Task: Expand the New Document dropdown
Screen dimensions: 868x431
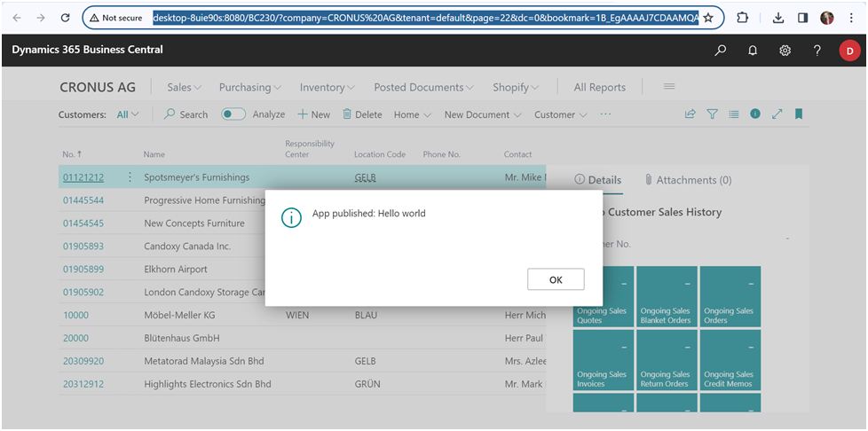Action: click(483, 114)
